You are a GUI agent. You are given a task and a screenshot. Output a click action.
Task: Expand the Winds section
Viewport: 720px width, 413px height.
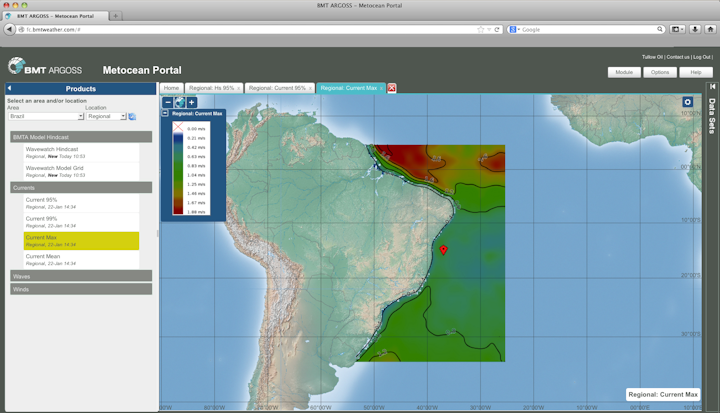pos(81,289)
